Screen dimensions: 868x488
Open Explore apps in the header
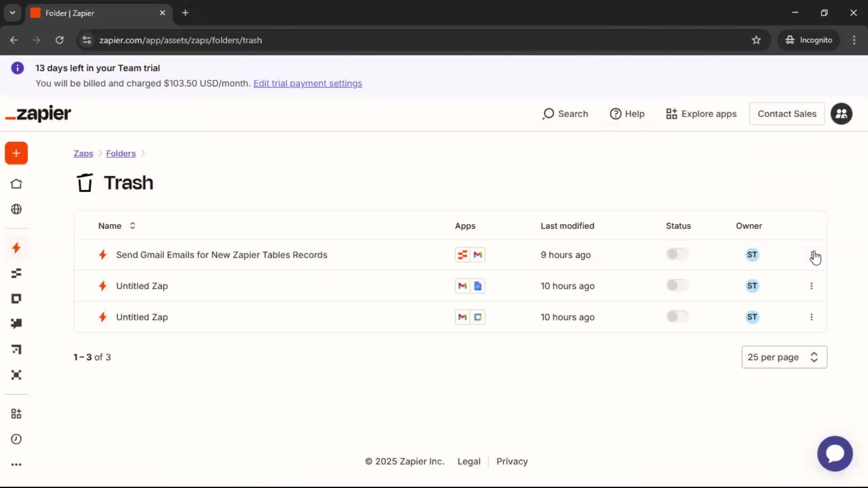[701, 114]
